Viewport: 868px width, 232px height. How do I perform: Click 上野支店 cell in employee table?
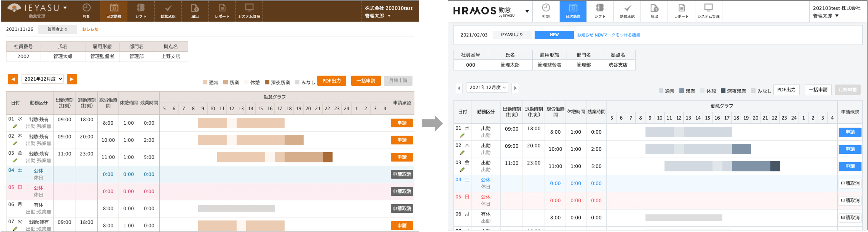tap(171, 57)
